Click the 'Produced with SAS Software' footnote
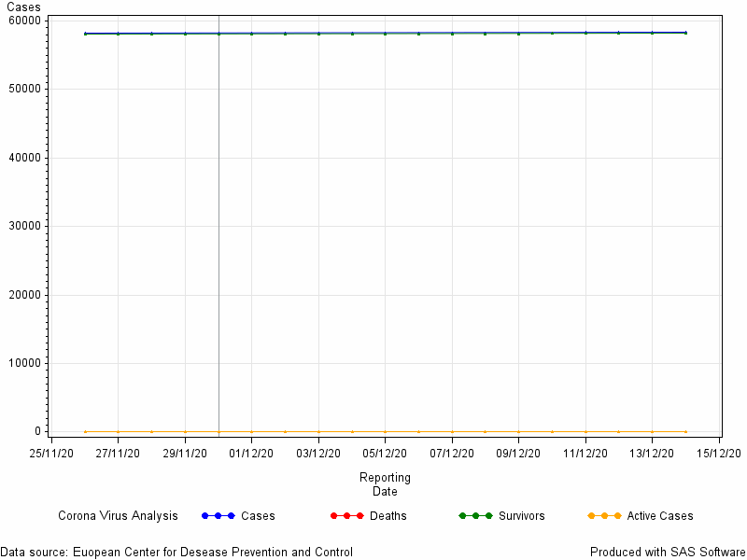Image resolution: width=747 pixels, height=560 pixels. pos(668,553)
